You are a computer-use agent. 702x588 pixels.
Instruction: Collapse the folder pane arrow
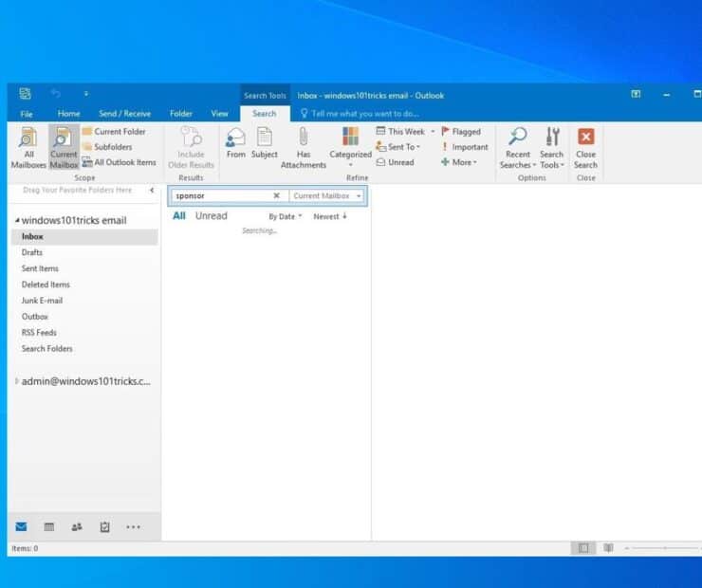coord(152,191)
